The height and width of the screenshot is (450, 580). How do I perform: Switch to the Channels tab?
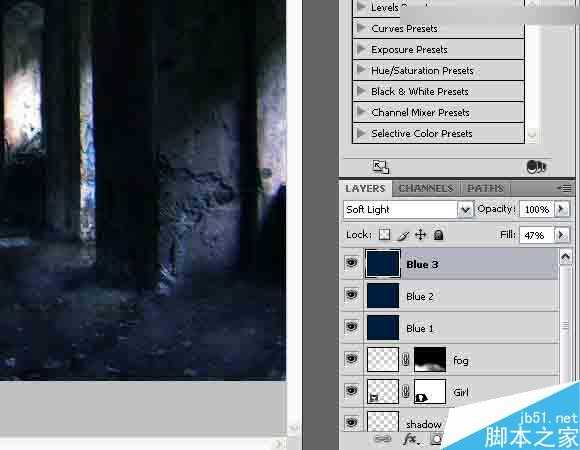click(x=426, y=189)
